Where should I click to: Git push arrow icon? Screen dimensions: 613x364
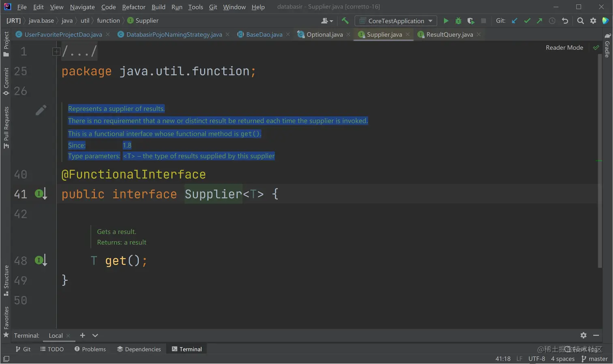click(x=539, y=21)
